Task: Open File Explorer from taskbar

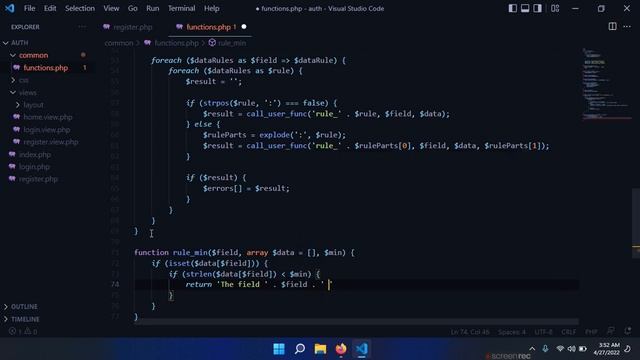Action: click(320, 349)
